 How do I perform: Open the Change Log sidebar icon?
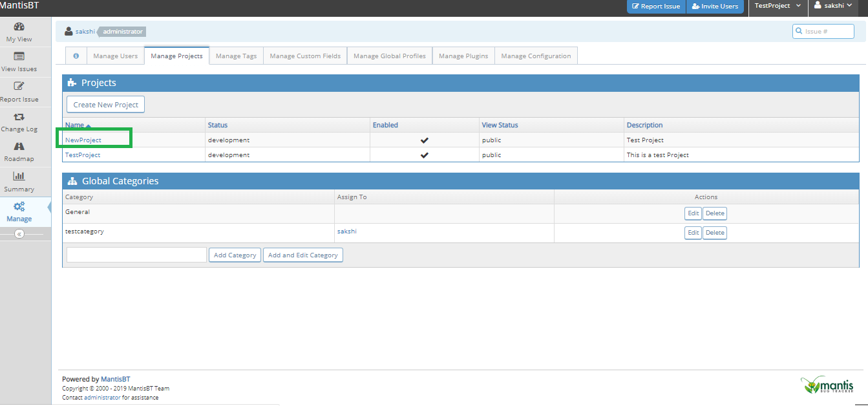coord(19,116)
